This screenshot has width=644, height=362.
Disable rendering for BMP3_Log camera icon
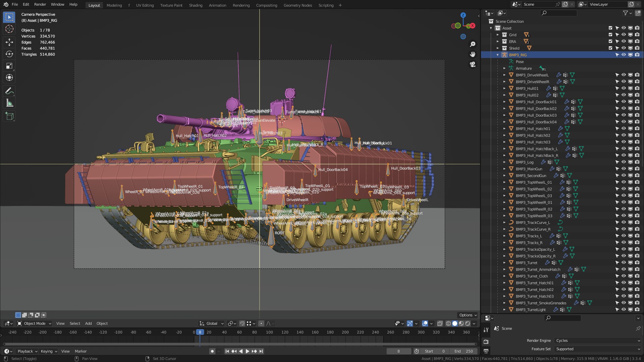(x=637, y=162)
